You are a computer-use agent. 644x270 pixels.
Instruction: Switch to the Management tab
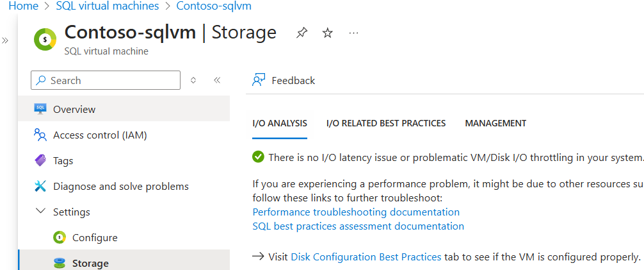coord(495,123)
